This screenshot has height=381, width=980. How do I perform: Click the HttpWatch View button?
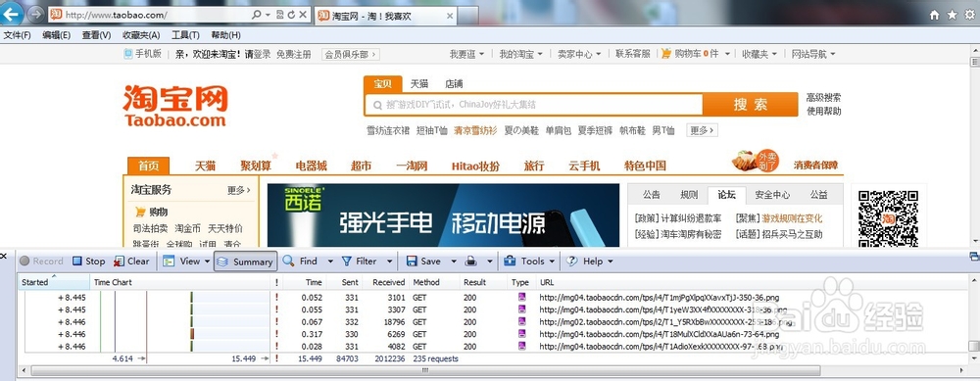(x=182, y=262)
